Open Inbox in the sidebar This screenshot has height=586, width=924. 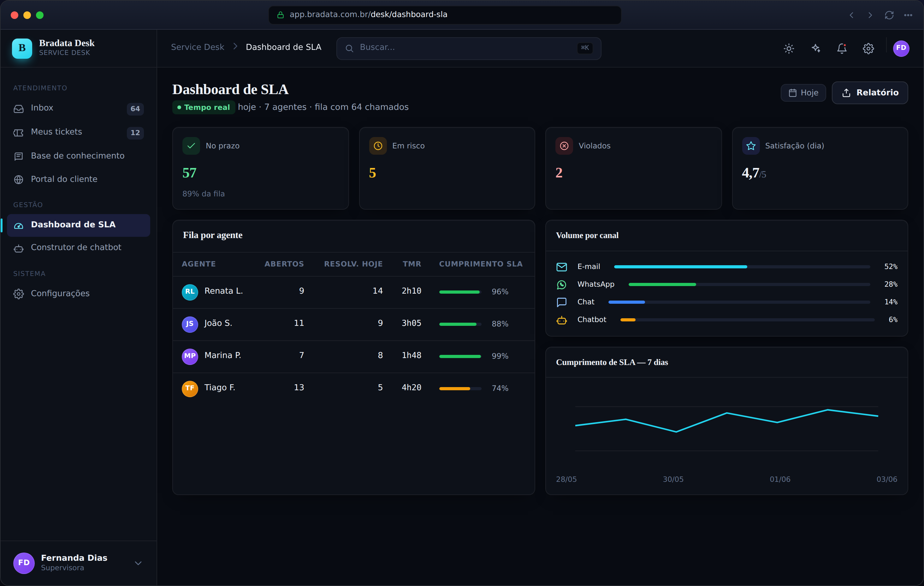78,109
